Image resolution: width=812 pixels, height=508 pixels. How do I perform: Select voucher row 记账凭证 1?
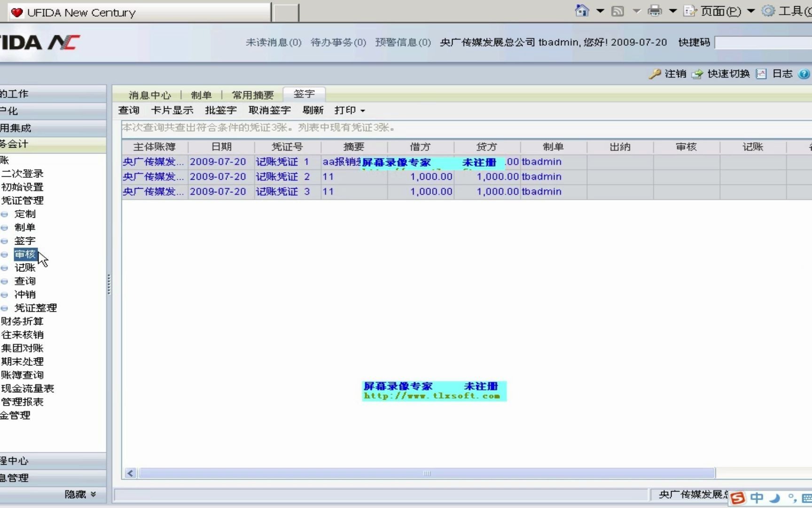(x=467, y=162)
